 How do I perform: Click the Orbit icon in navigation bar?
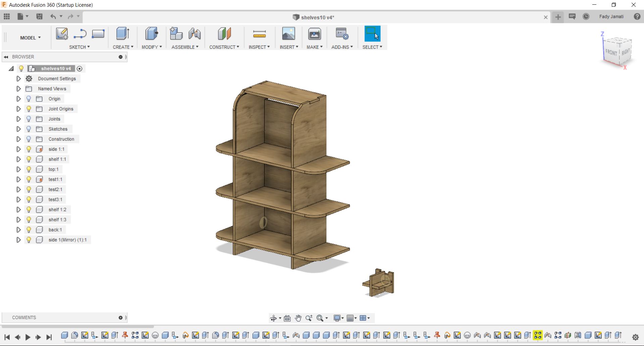(x=274, y=318)
